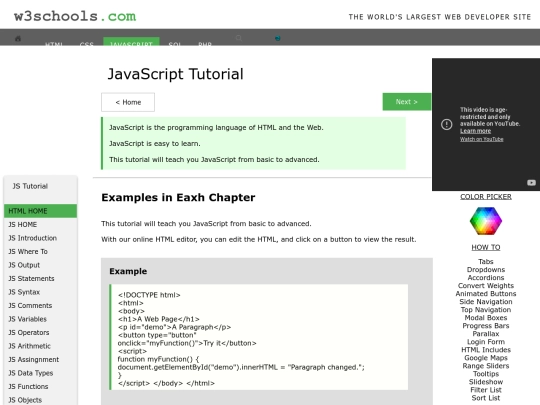
Task: Open the 'Range Sliders' how-to link
Action: point(486,366)
